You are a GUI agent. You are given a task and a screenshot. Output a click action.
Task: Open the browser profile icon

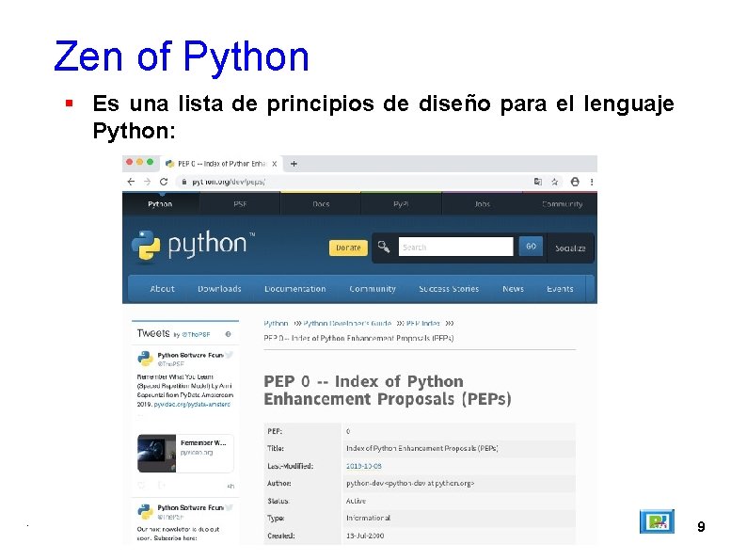(x=575, y=182)
